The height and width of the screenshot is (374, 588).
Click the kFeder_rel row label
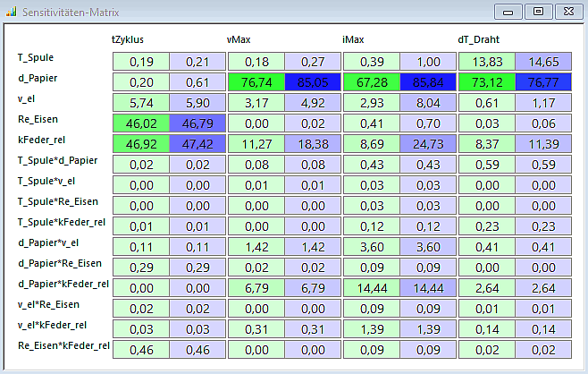(41, 140)
